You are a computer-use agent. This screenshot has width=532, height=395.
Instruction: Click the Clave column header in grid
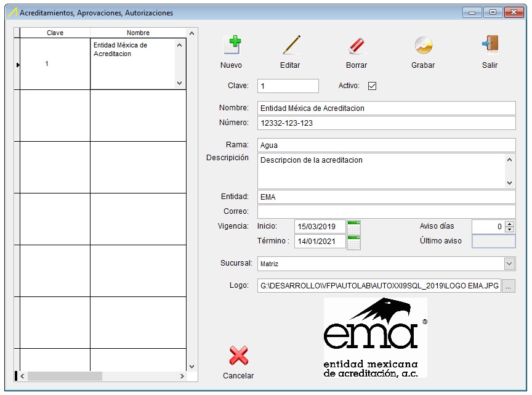coord(55,33)
